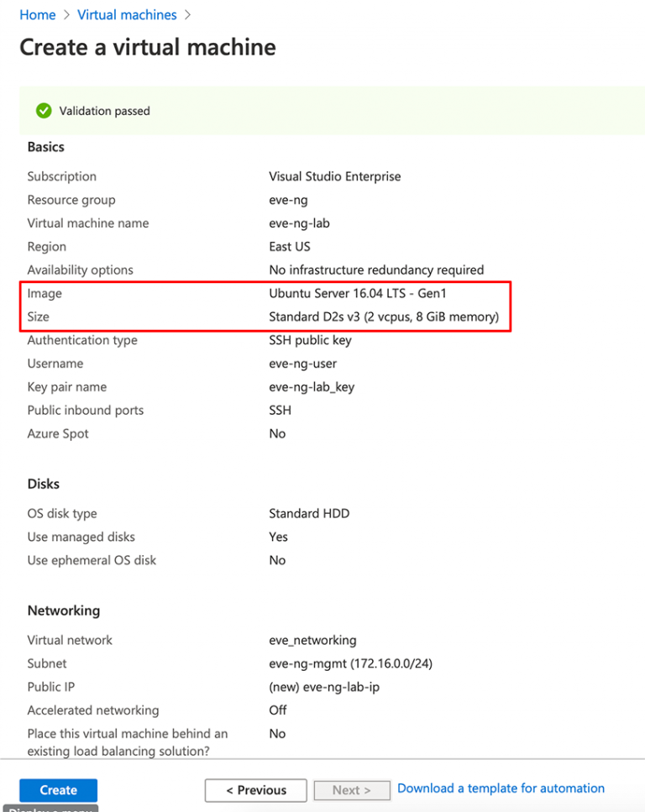This screenshot has width=645, height=812.
Task: Click the Visual Studio Enterprise subscription value
Action: [334, 176]
